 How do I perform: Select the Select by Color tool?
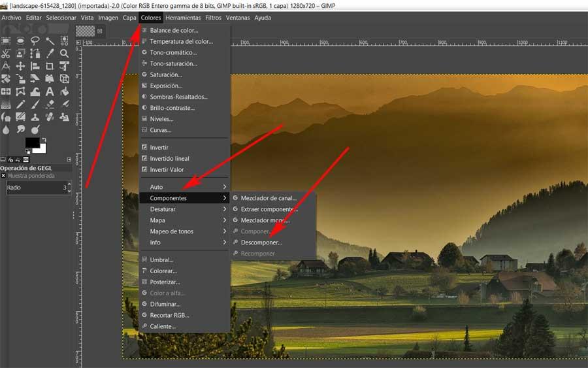(x=64, y=41)
